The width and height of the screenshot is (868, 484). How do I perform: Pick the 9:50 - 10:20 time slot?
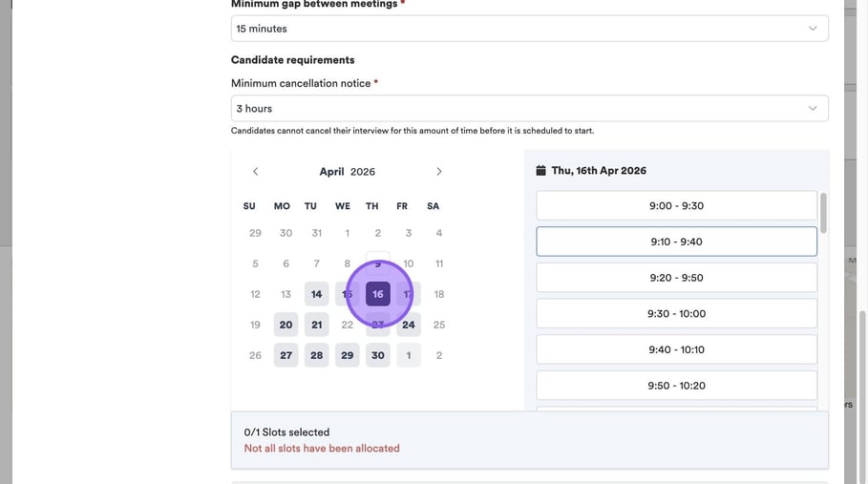[676, 386]
